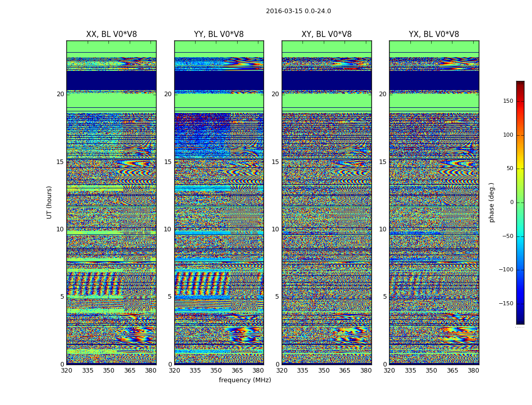Screen dimensions: 532x405
Task: Click the XY phase waterfall plot
Action: point(326,202)
